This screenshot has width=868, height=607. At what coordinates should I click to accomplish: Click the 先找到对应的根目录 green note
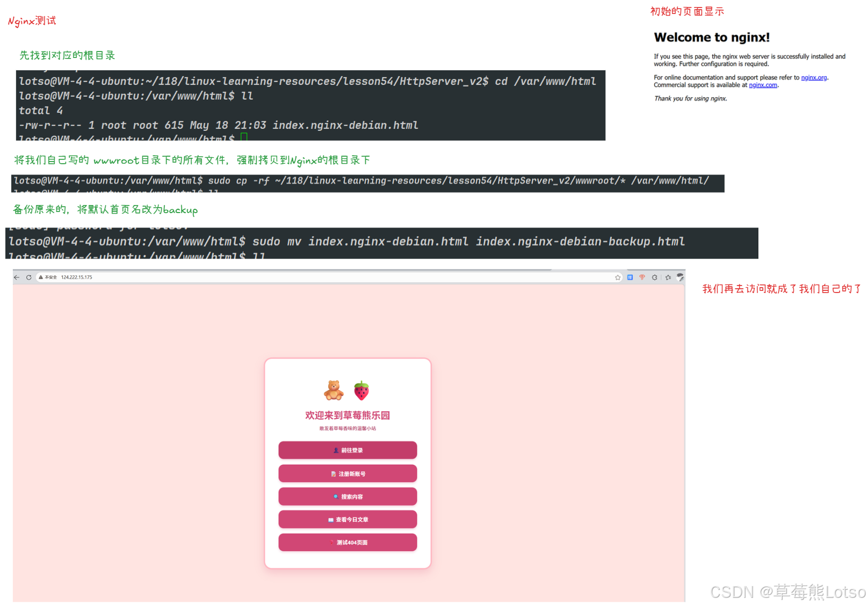click(67, 55)
